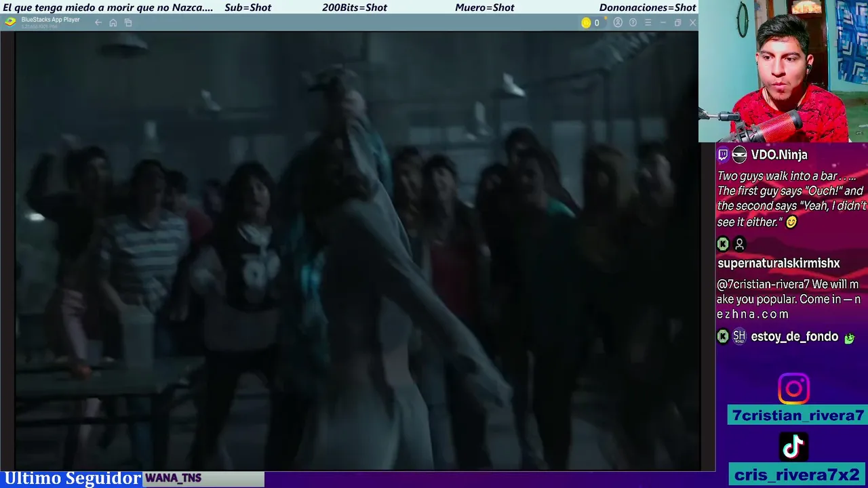The height and width of the screenshot is (488, 868).
Task: Click the user silhouette icon above supernaturalskirmishx
Action: click(x=739, y=244)
